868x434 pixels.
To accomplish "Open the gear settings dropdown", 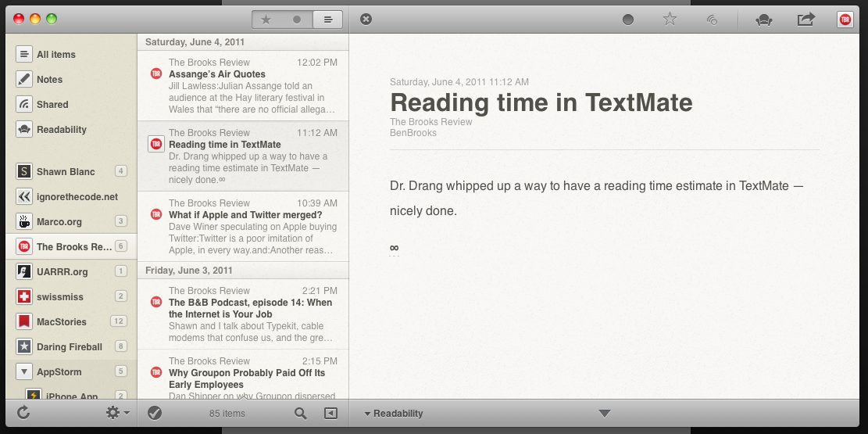I will coord(117,412).
